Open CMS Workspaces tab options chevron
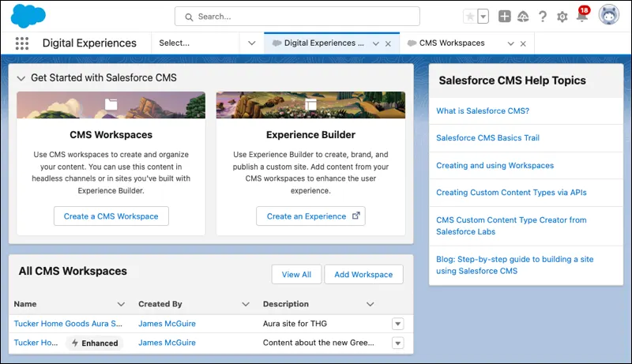Viewport: 632px width, 364px height. pos(510,43)
